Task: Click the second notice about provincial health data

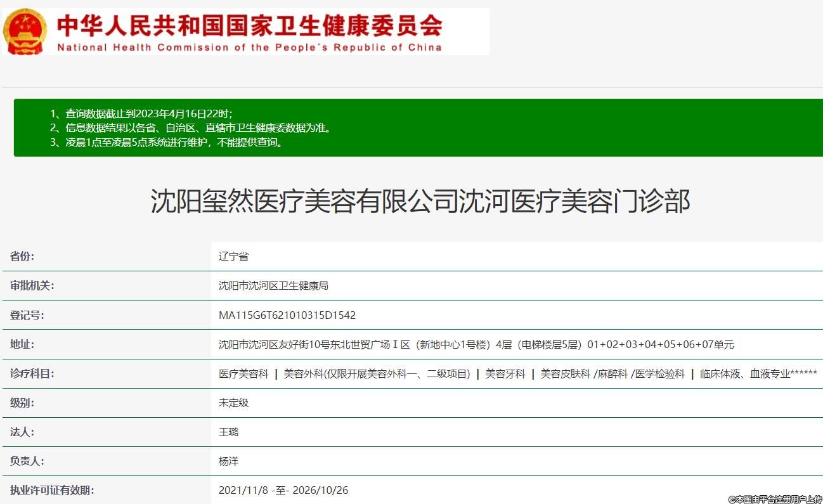Action: point(191,128)
